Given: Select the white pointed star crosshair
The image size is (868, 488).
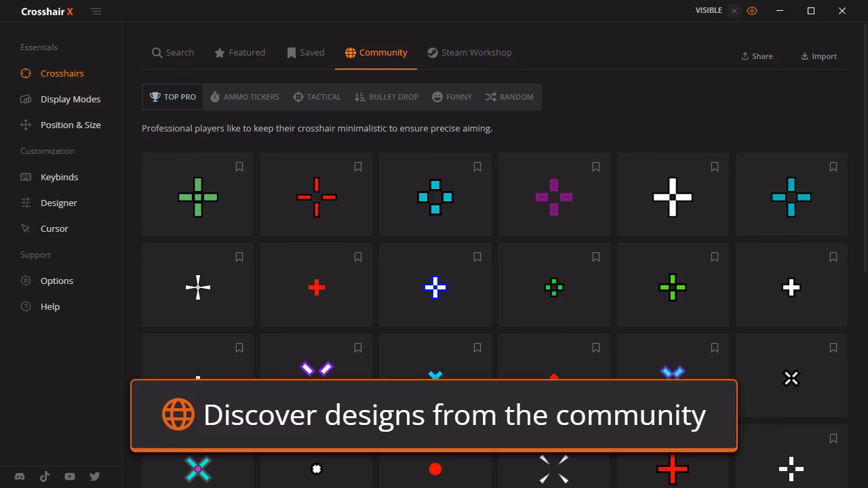Looking at the screenshot, I should 198,287.
